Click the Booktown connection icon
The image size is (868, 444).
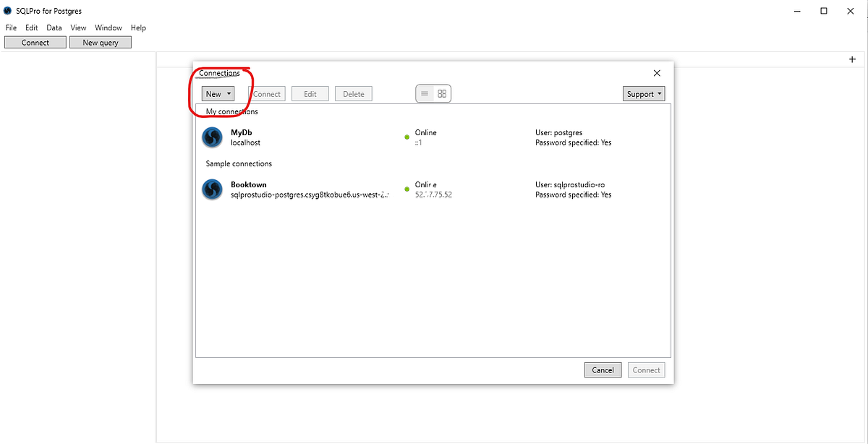(211, 189)
